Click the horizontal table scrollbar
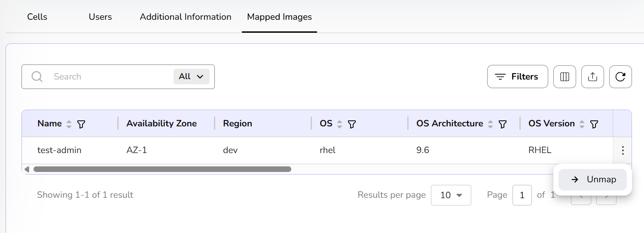 [x=162, y=169]
